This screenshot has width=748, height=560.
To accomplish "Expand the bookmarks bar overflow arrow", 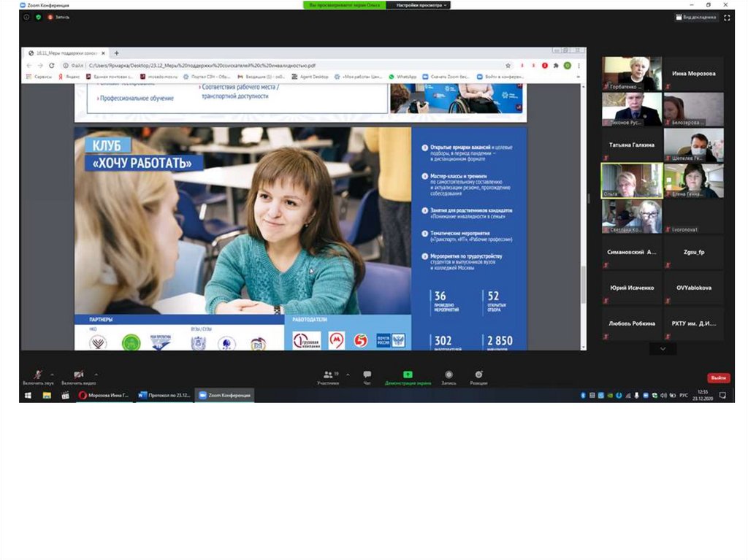I will (x=579, y=77).
